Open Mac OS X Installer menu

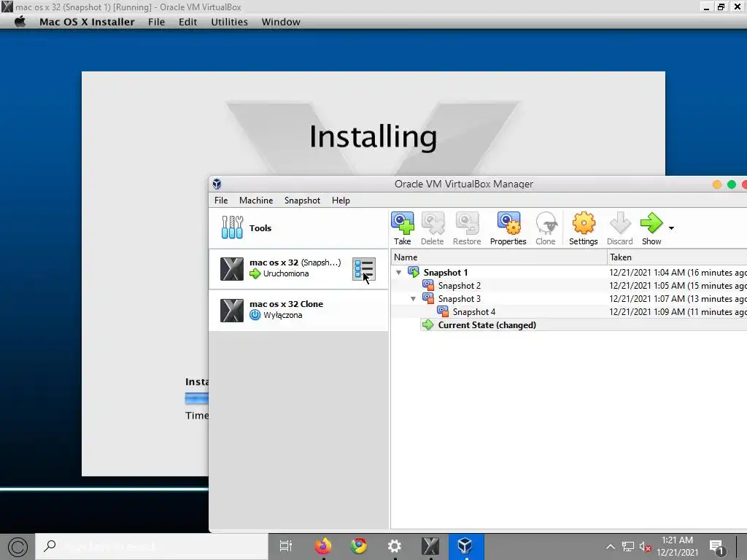[88, 22]
